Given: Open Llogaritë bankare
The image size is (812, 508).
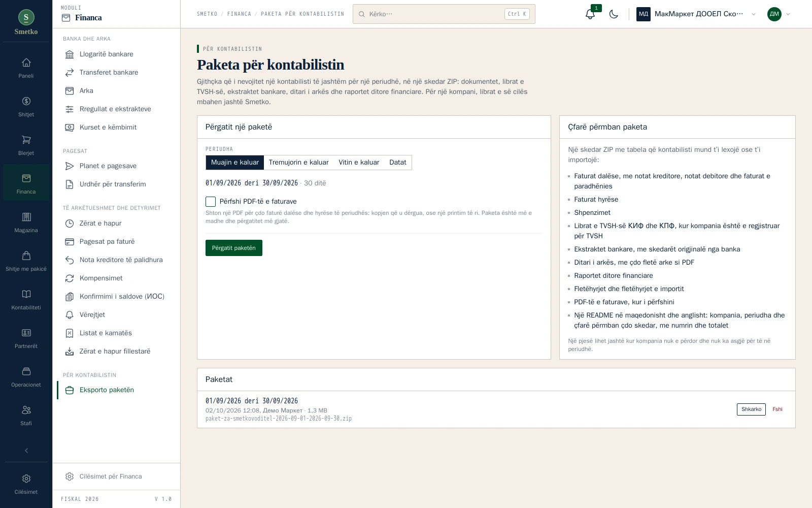Looking at the screenshot, I should pyautogui.click(x=116, y=54).
